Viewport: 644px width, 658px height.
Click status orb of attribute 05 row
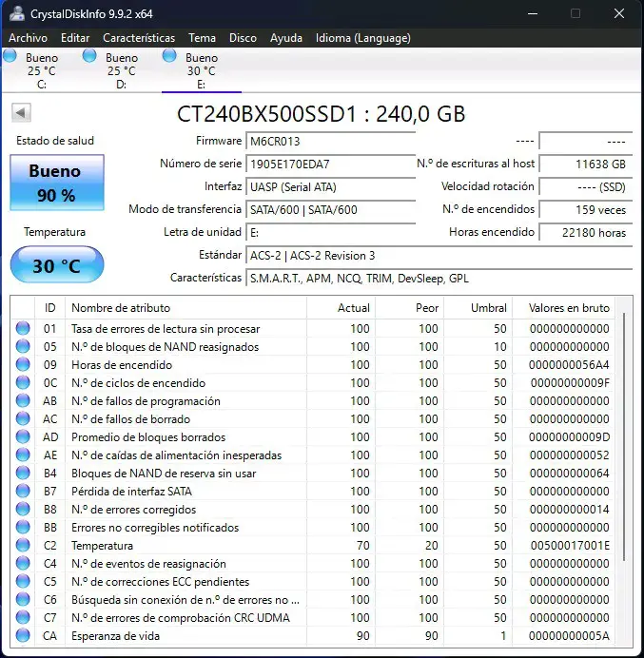[23, 346]
